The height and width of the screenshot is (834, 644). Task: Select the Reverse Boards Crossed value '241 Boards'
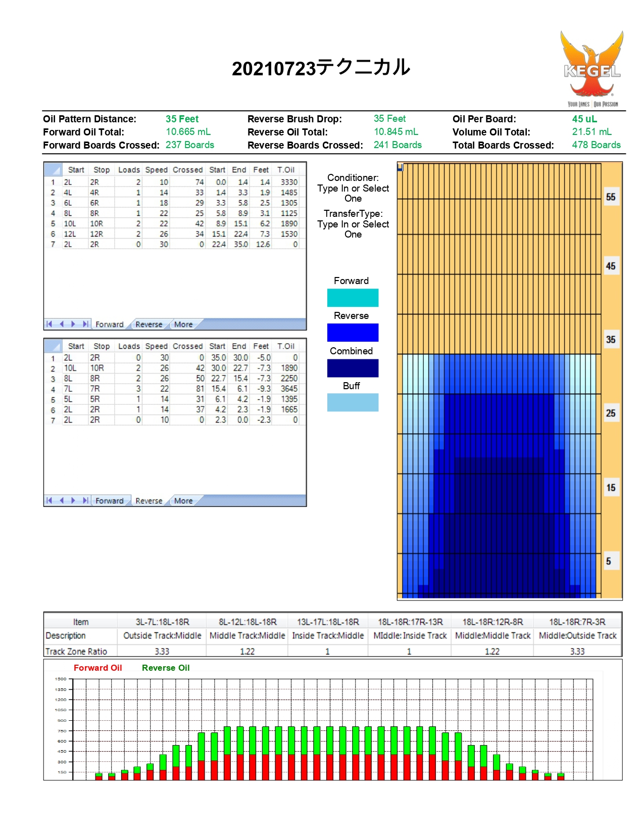coord(398,145)
